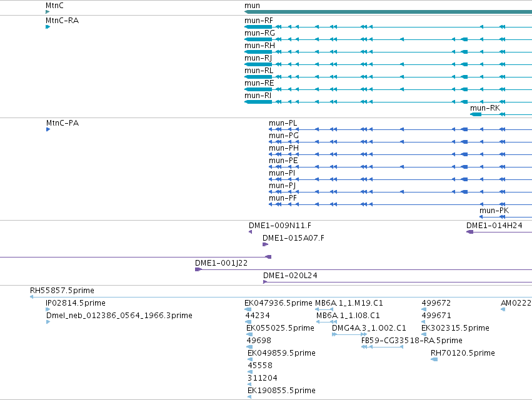Click the MtnC-PA arrow glyph
Image resolution: width=532 pixels, height=400 pixels.
click(x=48, y=129)
